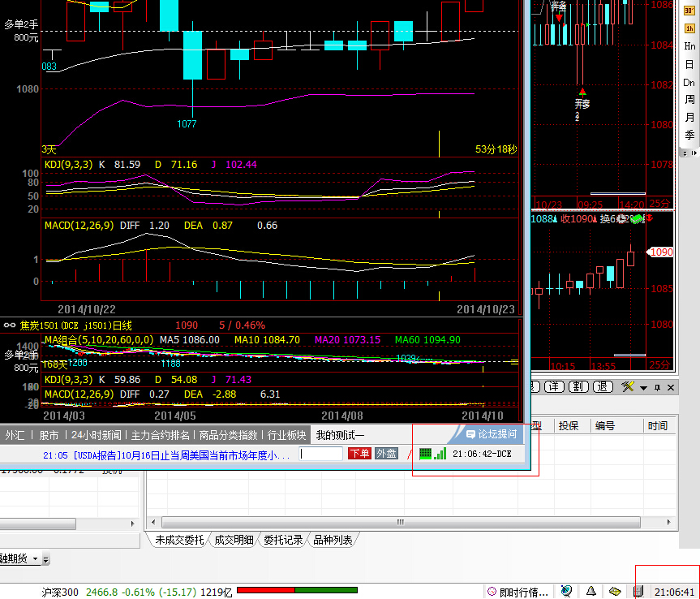Viewport: 700px width, 599px height.
Task: Click the MA组合(5,10,20,60,0,0) indicator label
Action: coord(99,340)
